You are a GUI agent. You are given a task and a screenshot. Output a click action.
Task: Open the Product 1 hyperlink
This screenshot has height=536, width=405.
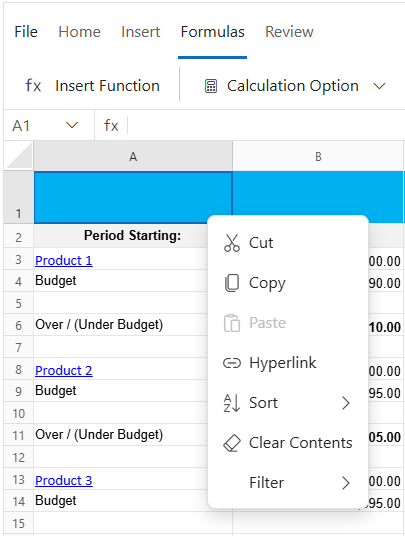(x=64, y=260)
